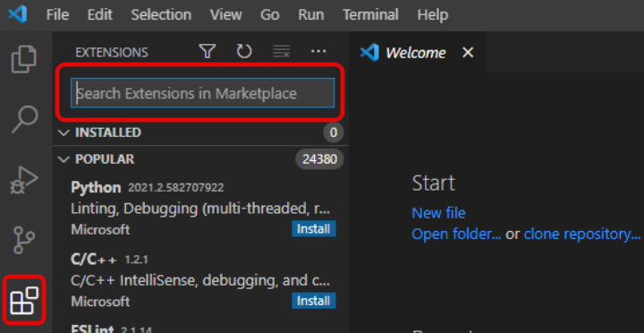
Task: Click the VS Code logo in title bar
Action: pos(18,15)
